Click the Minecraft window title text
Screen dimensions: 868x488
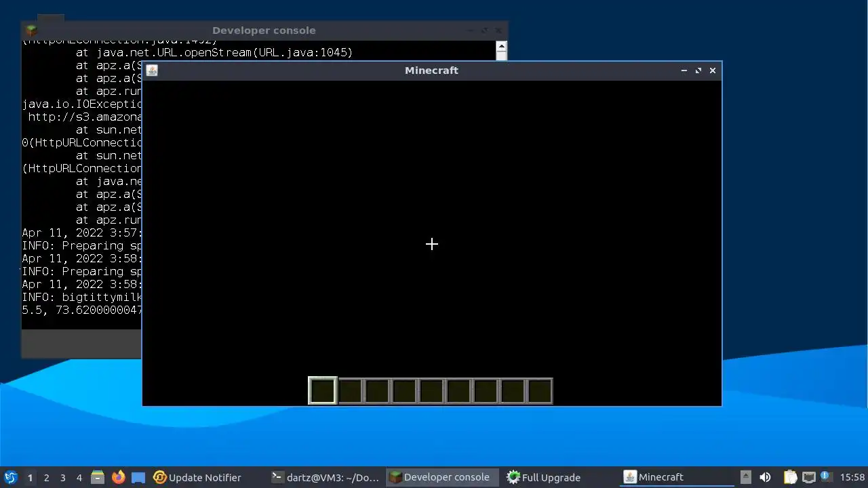(431, 70)
